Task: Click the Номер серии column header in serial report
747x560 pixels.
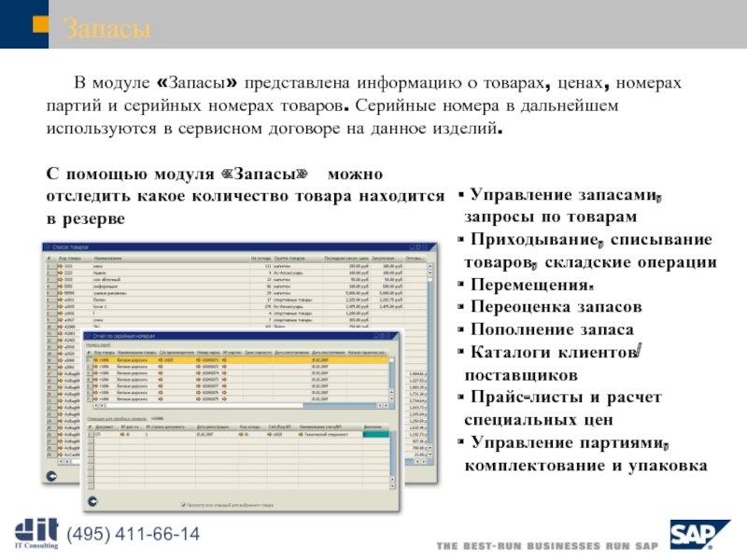Action: point(208,353)
